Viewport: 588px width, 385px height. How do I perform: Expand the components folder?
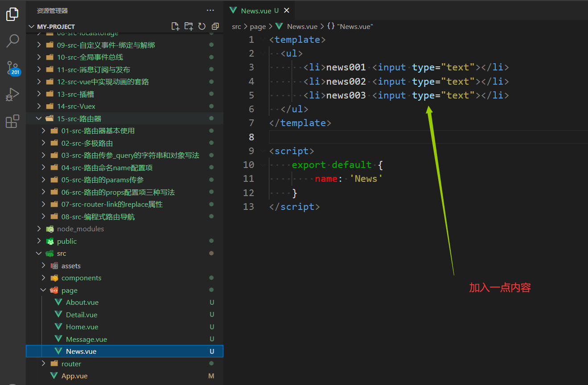tap(125, 278)
